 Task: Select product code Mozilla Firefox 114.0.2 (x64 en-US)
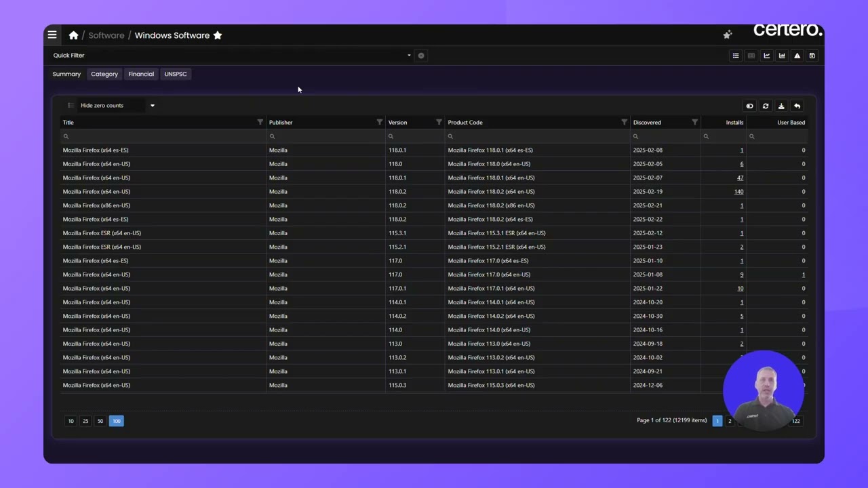(491, 316)
